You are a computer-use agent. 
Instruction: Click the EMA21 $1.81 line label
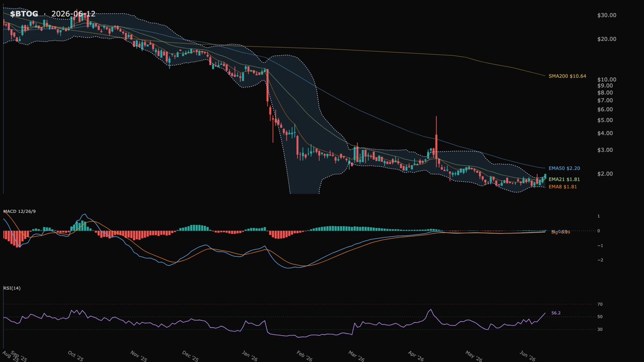coord(564,179)
